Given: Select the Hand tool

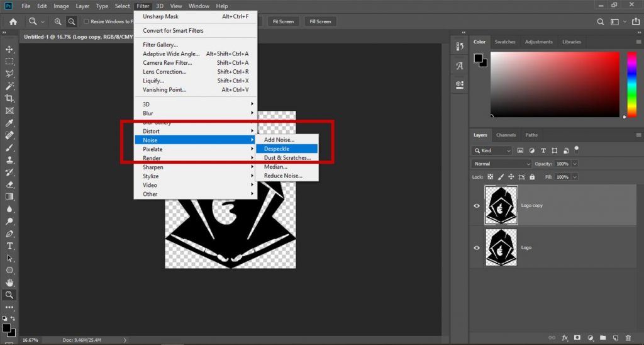Looking at the screenshot, I should coord(9,283).
